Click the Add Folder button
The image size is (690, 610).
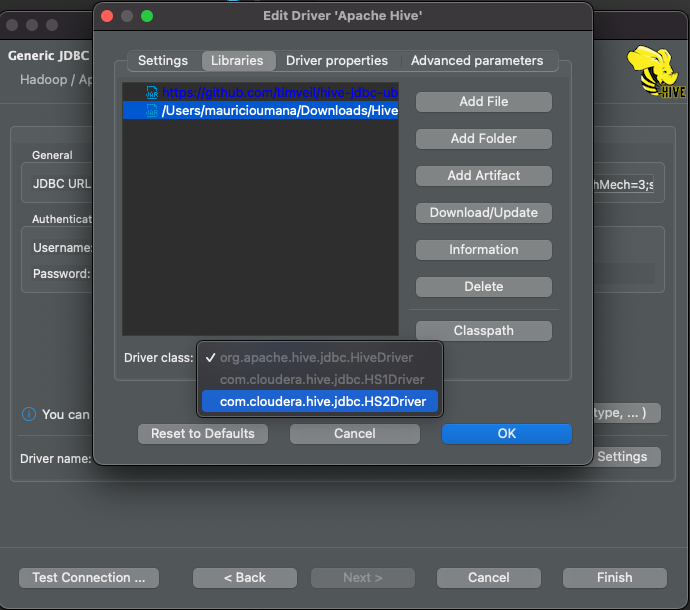click(x=484, y=139)
